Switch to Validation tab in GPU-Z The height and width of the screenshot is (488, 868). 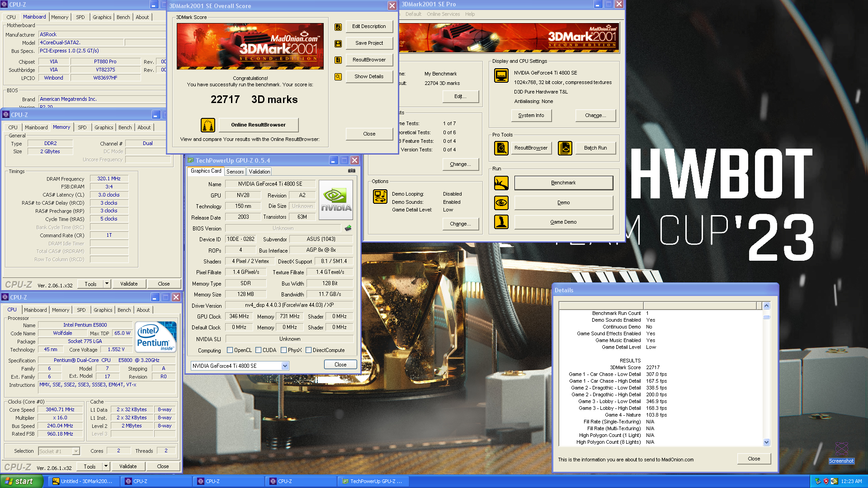259,172
